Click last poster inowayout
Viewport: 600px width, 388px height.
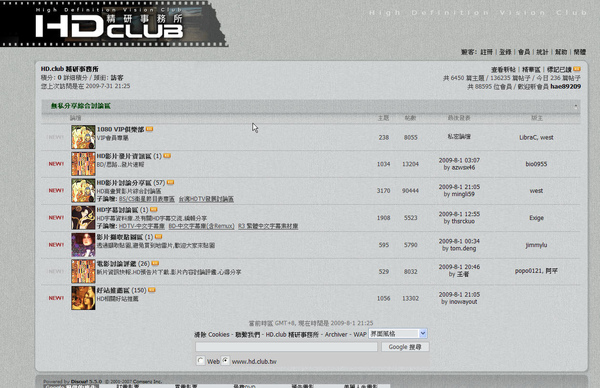click(x=463, y=302)
